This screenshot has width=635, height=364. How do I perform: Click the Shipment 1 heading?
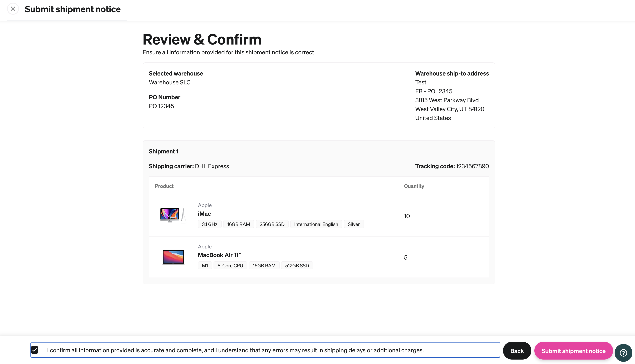163,151
